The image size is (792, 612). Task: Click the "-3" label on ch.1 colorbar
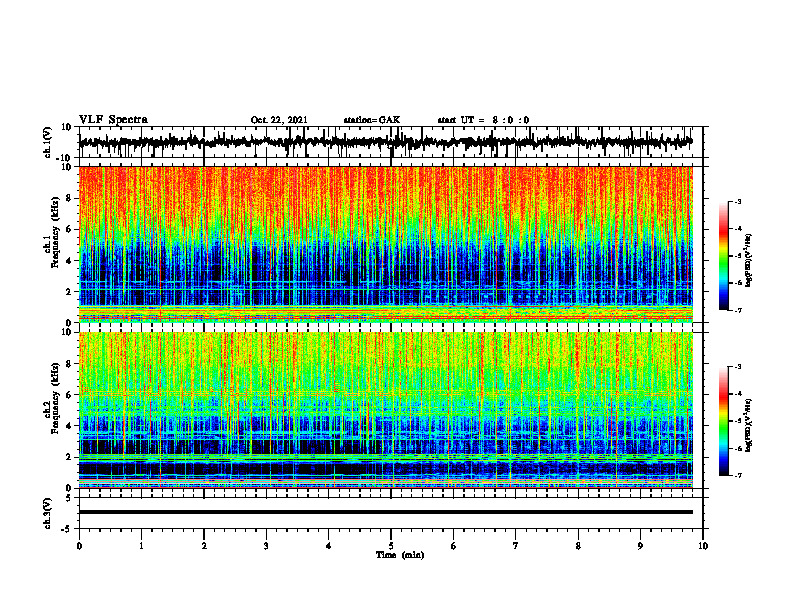tap(737, 202)
